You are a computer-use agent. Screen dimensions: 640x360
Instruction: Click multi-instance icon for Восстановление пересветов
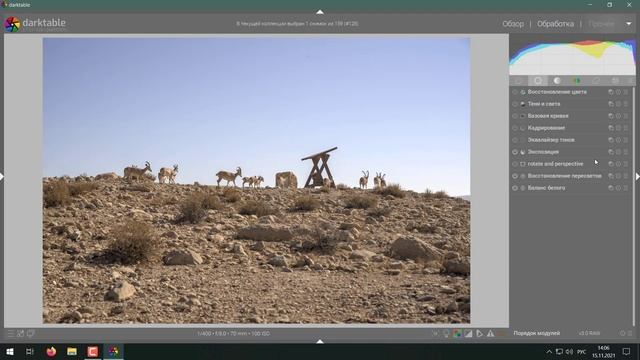tap(611, 176)
